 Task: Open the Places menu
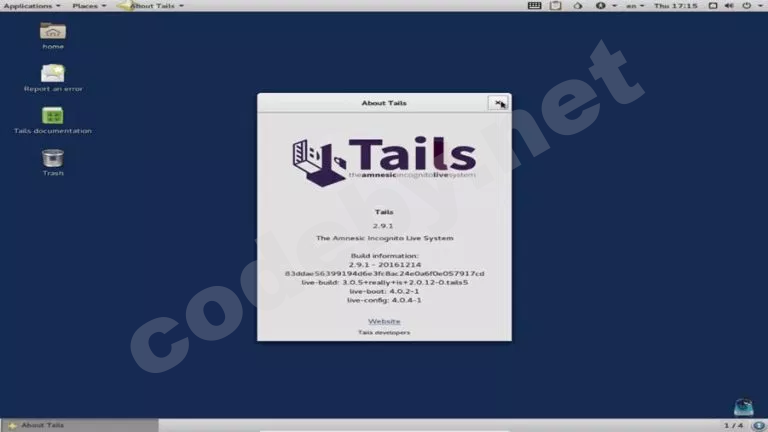tap(89, 6)
